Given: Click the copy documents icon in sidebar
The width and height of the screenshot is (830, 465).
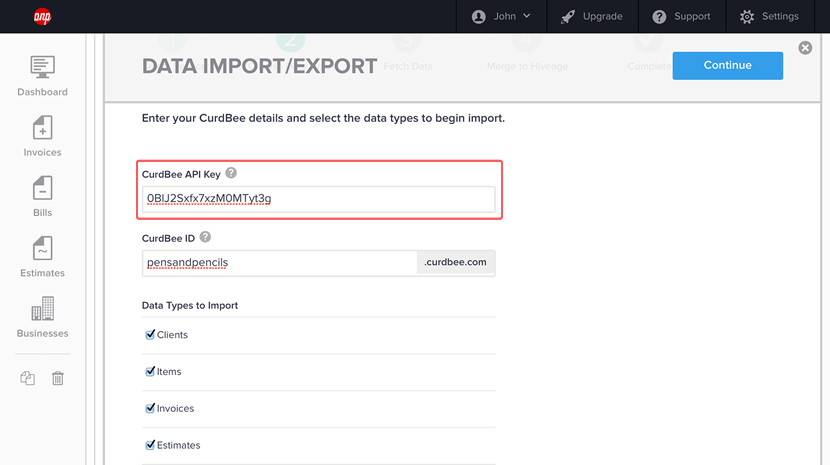Looking at the screenshot, I should (28, 378).
